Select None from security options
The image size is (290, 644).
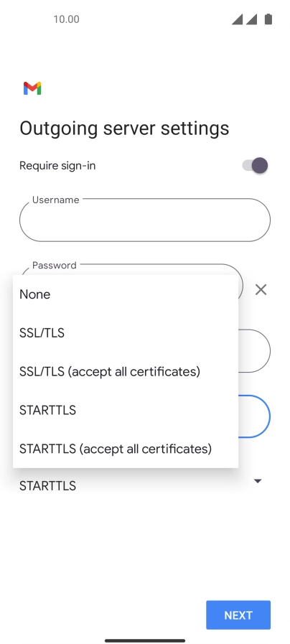point(126,294)
